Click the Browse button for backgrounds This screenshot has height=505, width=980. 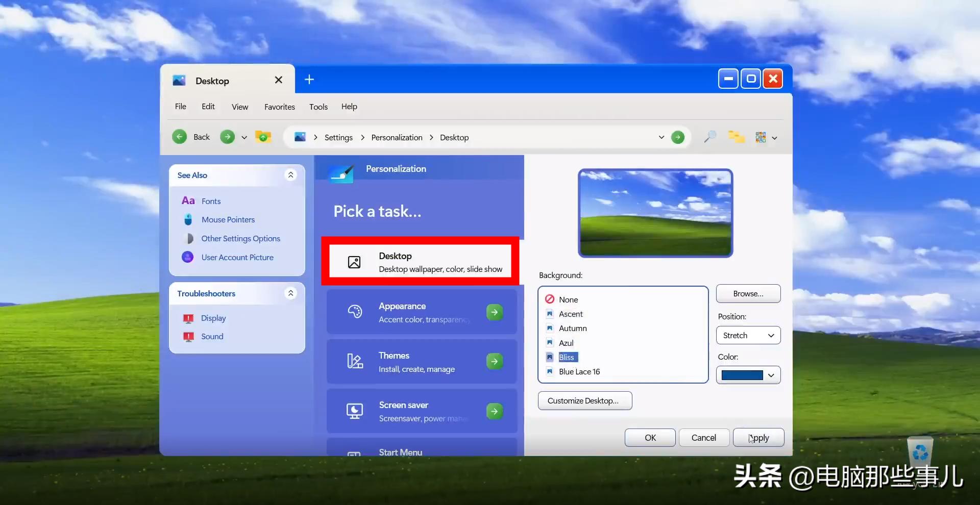(x=748, y=293)
